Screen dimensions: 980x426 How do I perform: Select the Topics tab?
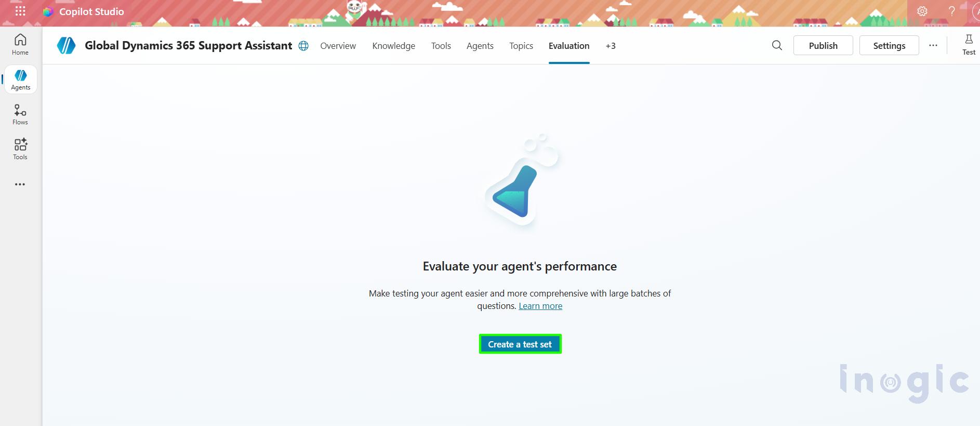[521, 46]
